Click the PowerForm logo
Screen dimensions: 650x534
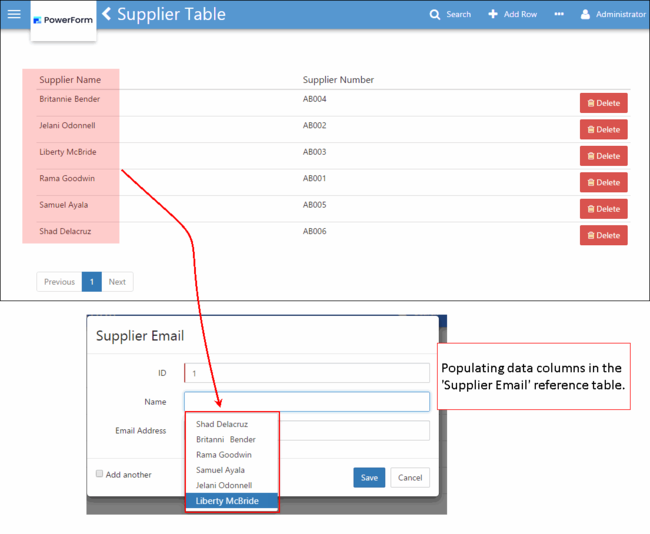pos(63,20)
